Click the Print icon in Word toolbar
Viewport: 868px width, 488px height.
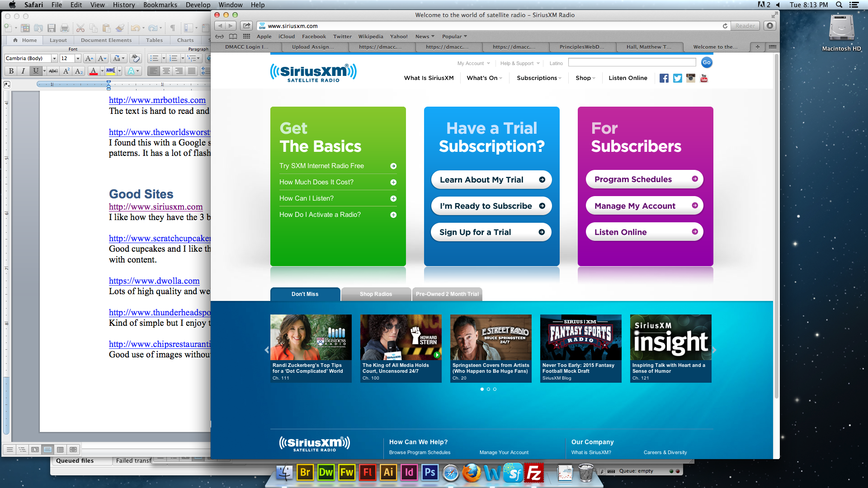(x=65, y=28)
